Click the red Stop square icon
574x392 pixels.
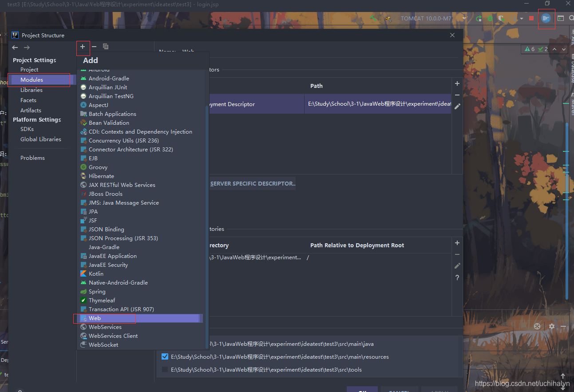[531, 19]
